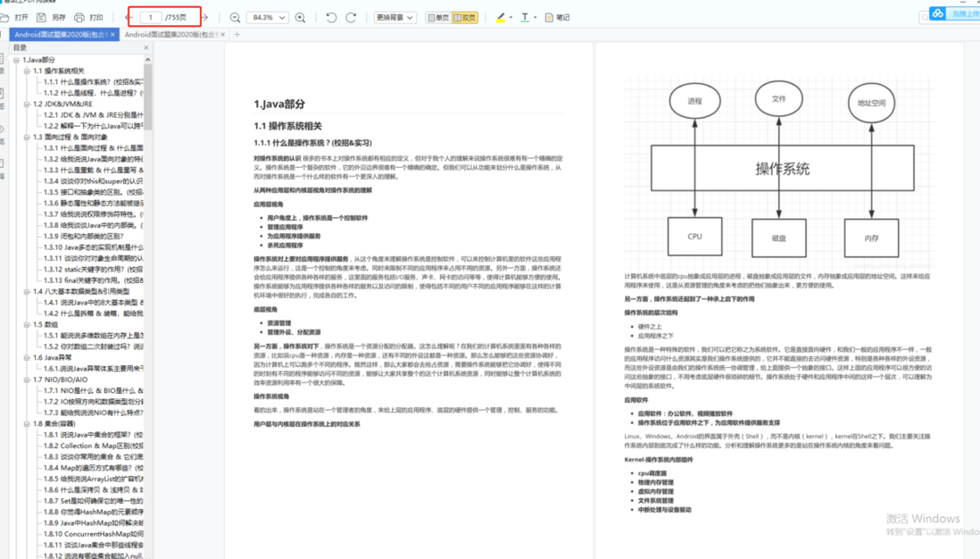The height and width of the screenshot is (559, 980).
Task: Save a copy with the 另存 button
Action: [51, 18]
